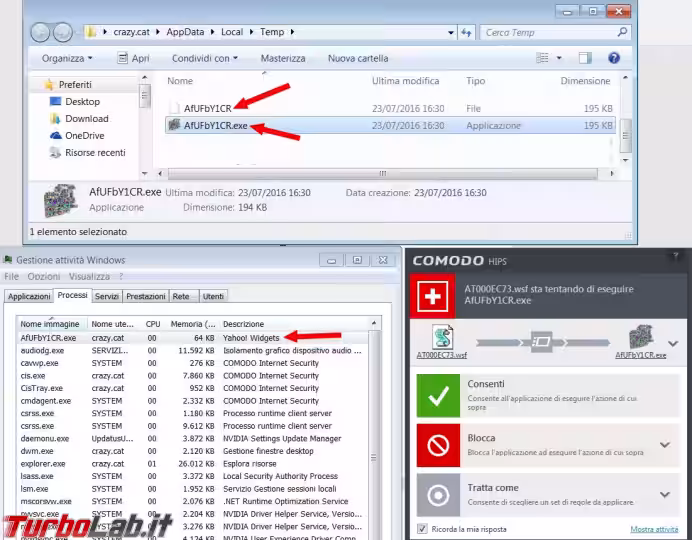
Task: Click the AT000EC73.wsf script file icon
Action: 443,338
